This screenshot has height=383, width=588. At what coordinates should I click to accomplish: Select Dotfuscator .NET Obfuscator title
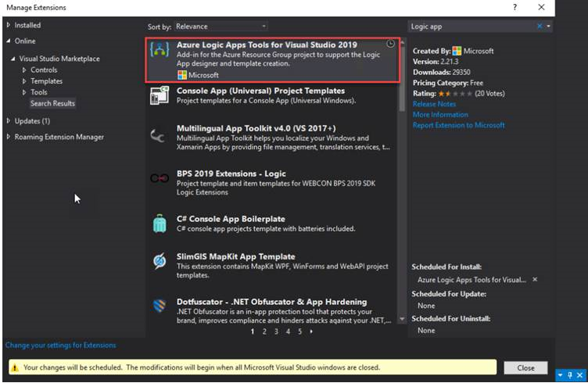[272, 302]
